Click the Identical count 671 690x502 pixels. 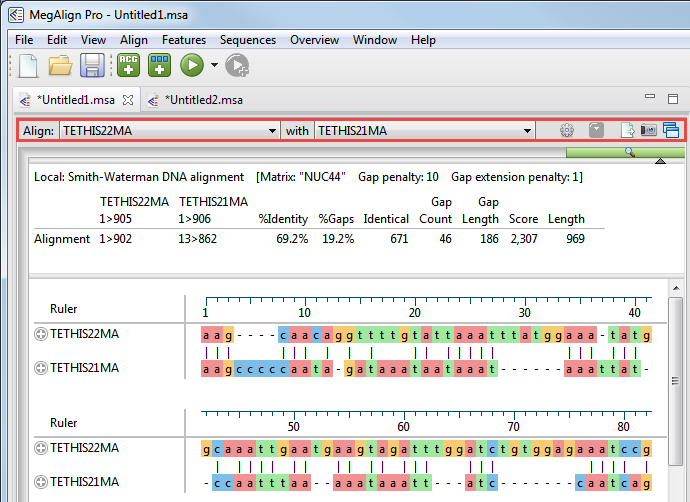[399, 239]
